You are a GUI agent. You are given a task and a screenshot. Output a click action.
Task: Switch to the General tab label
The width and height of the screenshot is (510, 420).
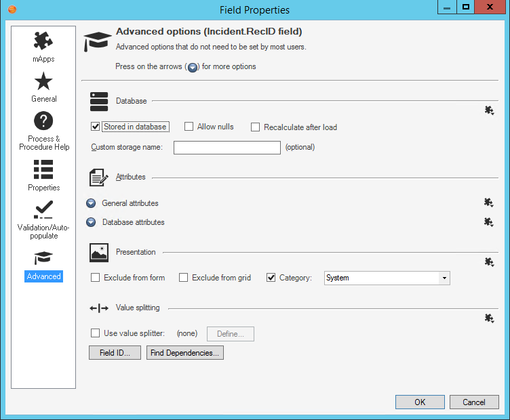point(44,99)
